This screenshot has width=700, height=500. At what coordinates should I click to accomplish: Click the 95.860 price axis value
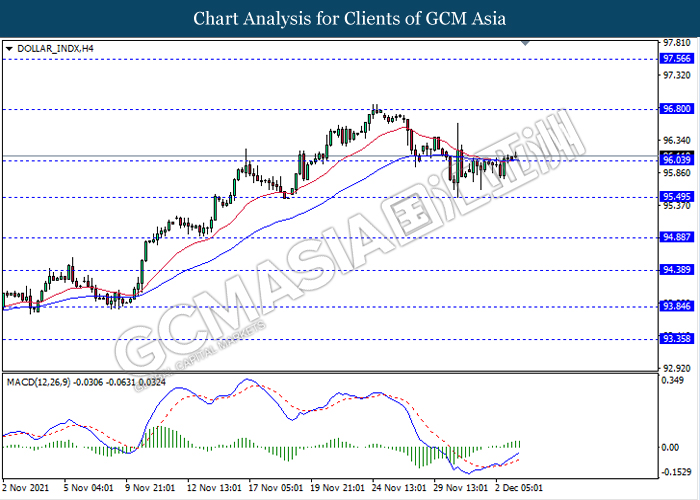point(676,173)
